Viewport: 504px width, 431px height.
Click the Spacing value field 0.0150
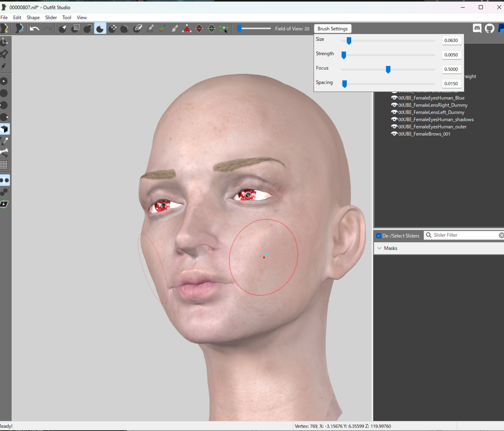coord(452,84)
